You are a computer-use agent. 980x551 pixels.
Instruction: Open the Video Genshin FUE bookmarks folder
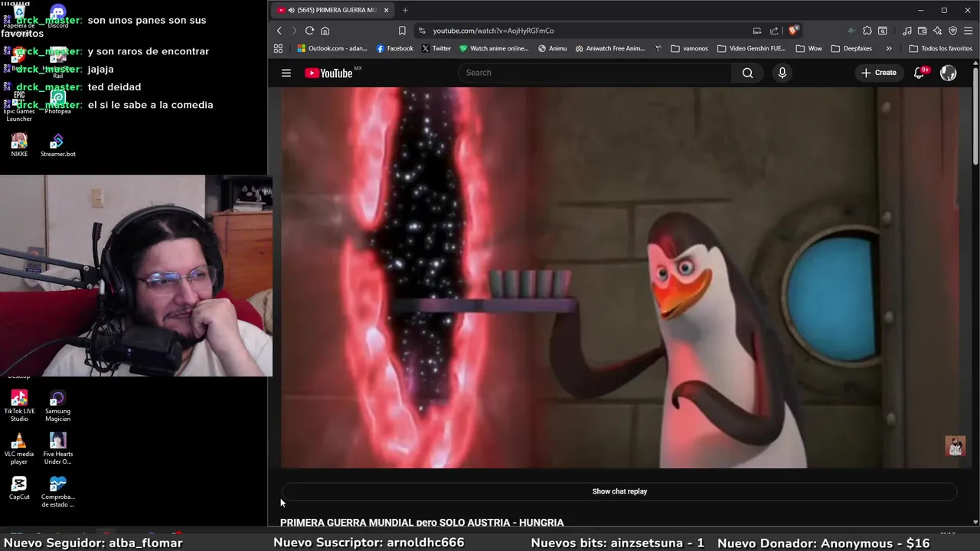click(751, 48)
